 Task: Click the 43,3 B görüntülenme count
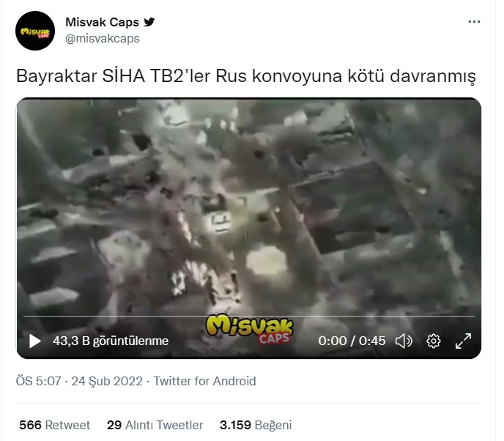pyautogui.click(x=111, y=341)
